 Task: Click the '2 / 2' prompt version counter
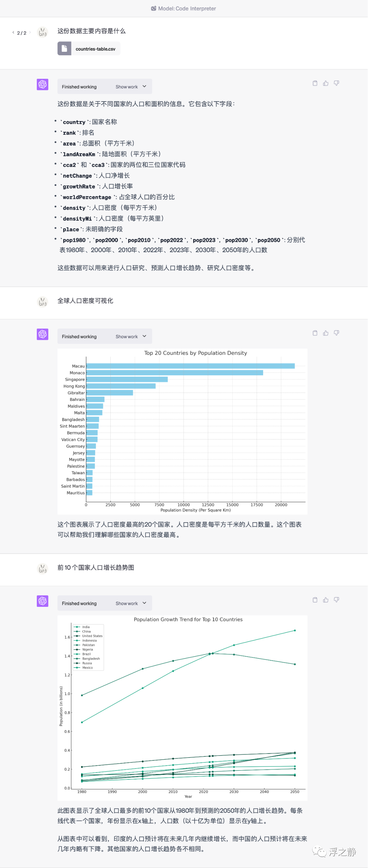pos(22,33)
